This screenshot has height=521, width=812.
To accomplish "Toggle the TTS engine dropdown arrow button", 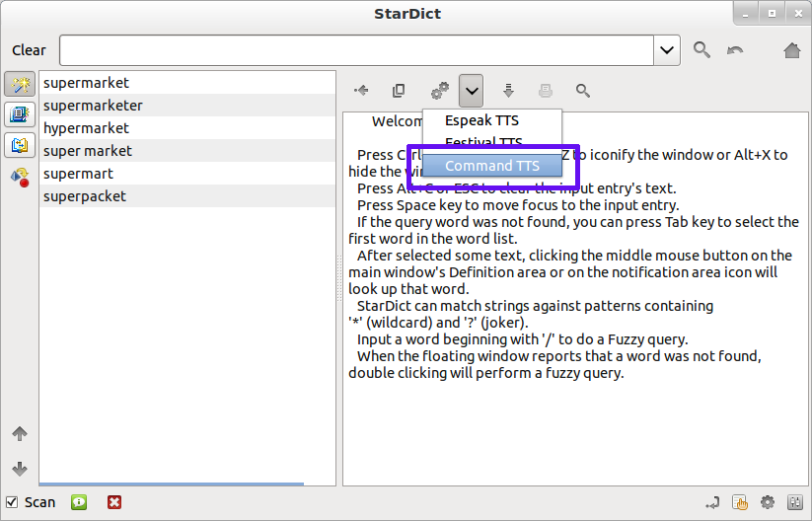I will pyautogui.click(x=471, y=91).
